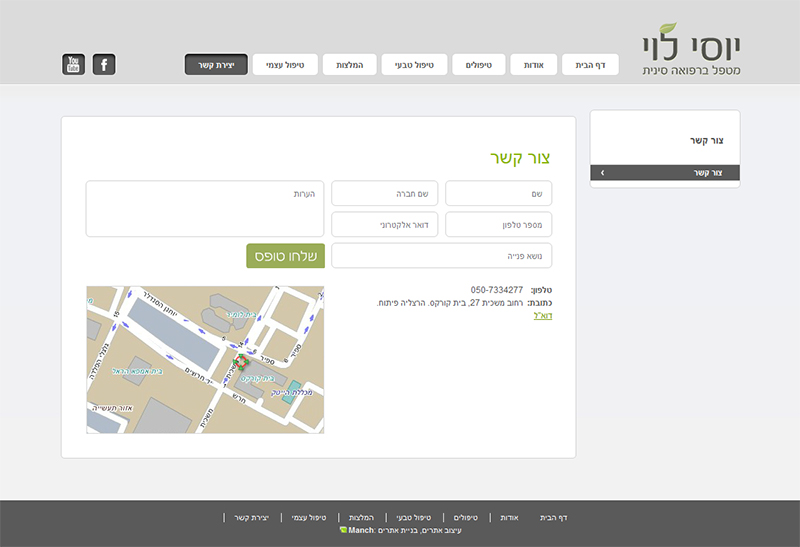
Task: Select the יצירת קשר top nav tab
Action: [216, 65]
